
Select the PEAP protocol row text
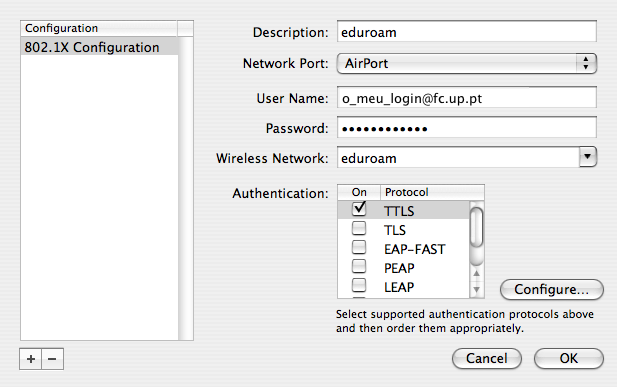399,268
